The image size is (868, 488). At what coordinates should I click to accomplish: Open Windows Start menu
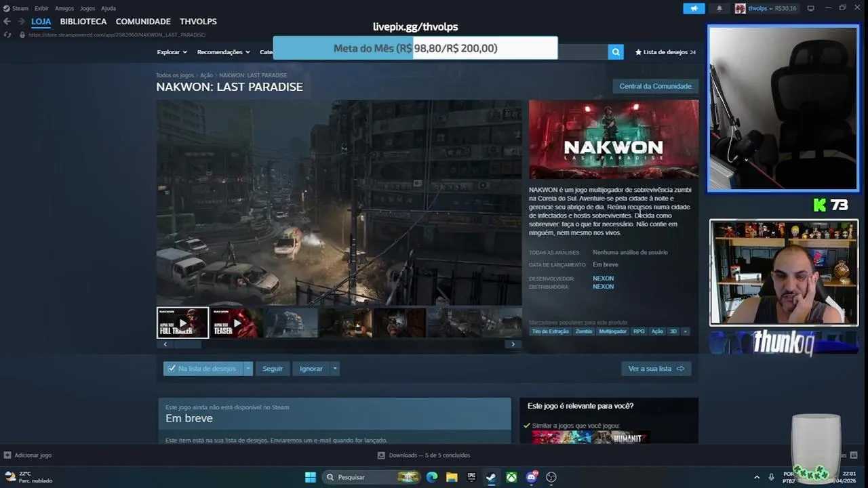coord(310,477)
